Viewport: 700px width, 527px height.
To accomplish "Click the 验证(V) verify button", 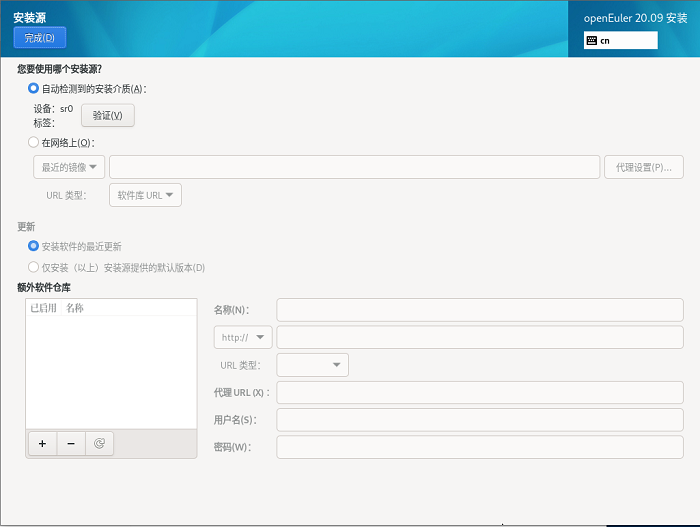I will tap(107, 116).
